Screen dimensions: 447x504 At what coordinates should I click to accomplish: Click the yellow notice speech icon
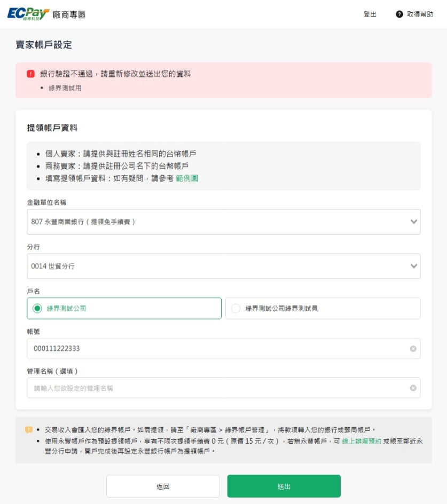tap(29, 430)
